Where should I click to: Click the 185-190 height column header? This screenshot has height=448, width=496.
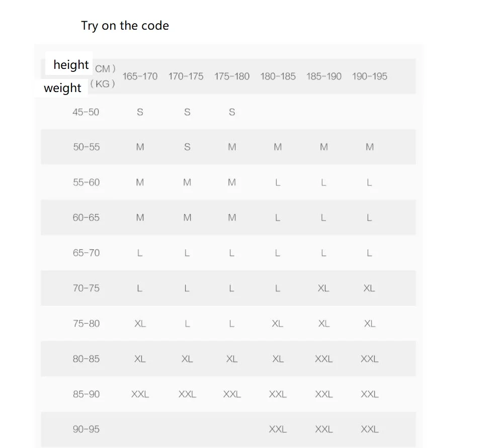(x=323, y=76)
